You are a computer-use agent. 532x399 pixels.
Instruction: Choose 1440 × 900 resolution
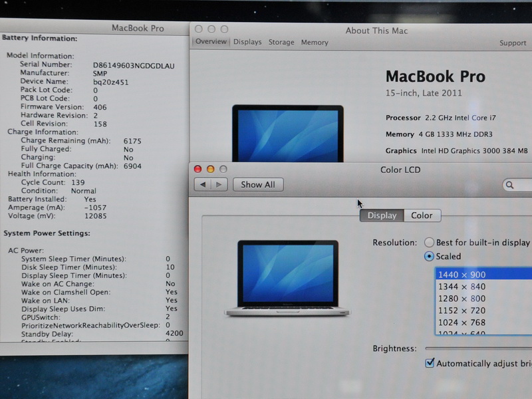coord(483,274)
